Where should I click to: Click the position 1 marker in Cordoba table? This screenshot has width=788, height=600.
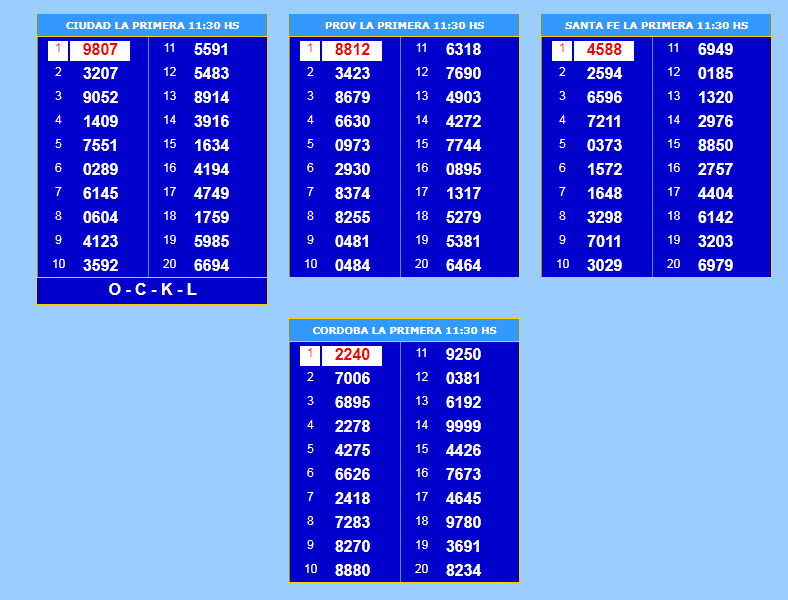point(310,355)
